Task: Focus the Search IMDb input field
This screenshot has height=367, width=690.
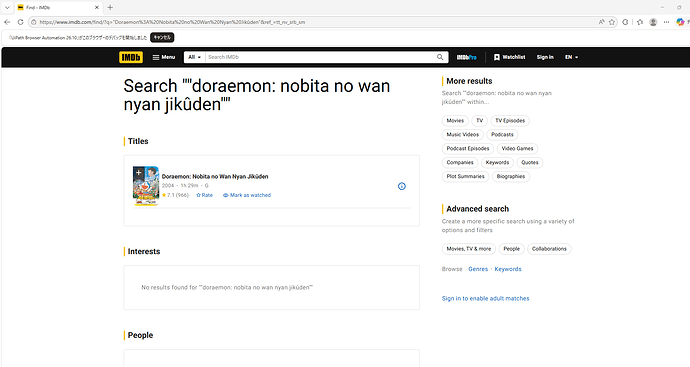Action: click(x=320, y=57)
